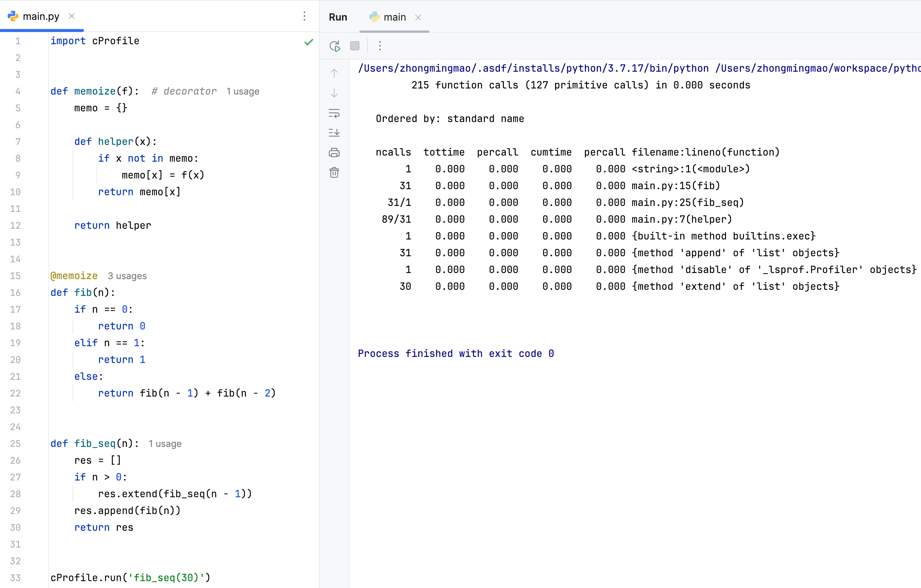The width and height of the screenshot is (921, 588).
Task: Click the 'if x not in memo:' line
Action: coord(148,158)
